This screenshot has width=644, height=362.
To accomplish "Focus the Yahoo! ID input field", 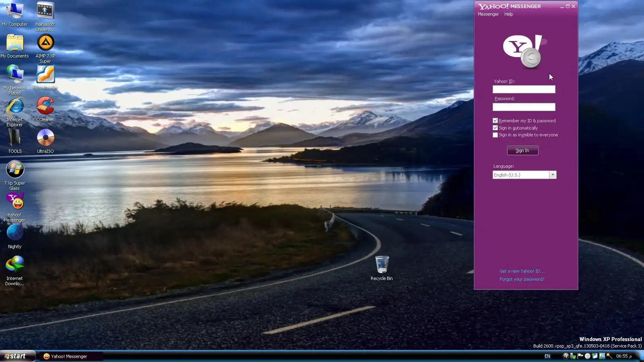I will 524,89.
